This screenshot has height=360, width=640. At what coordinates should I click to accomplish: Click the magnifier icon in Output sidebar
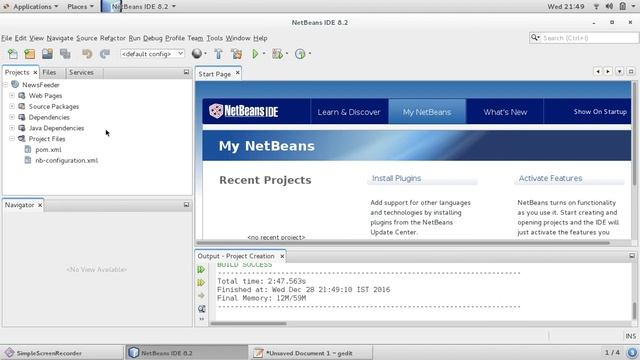[x=202, y=309]
